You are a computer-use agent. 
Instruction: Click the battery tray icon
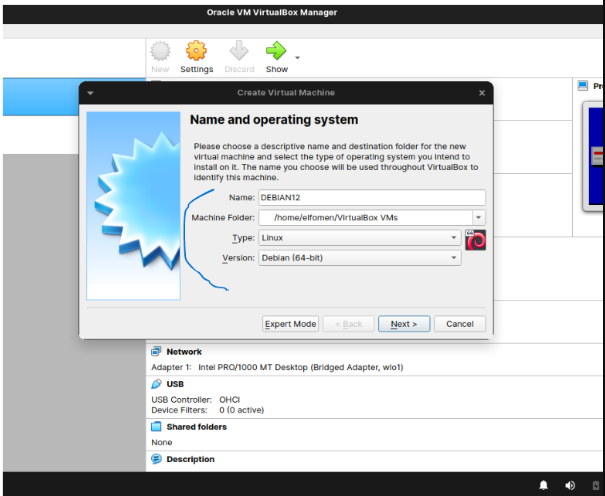point(596,485)
